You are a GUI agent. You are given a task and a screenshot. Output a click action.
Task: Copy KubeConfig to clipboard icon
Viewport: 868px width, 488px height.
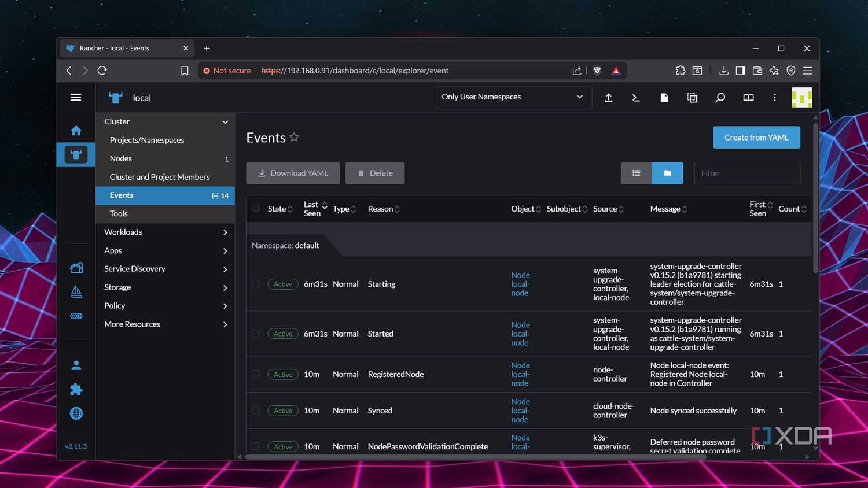pyautogui.click(x=692, y=98)
